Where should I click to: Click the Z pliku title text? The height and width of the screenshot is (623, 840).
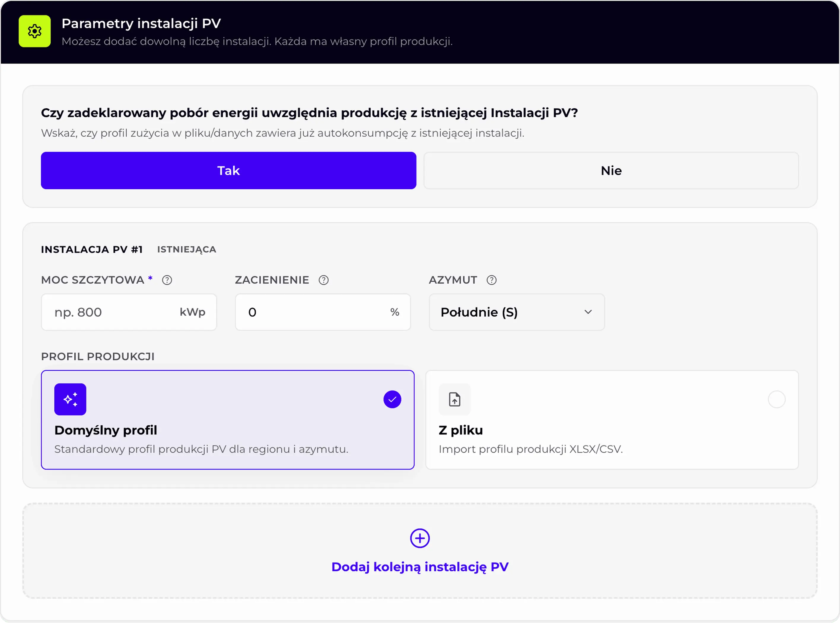coord(461,430)
